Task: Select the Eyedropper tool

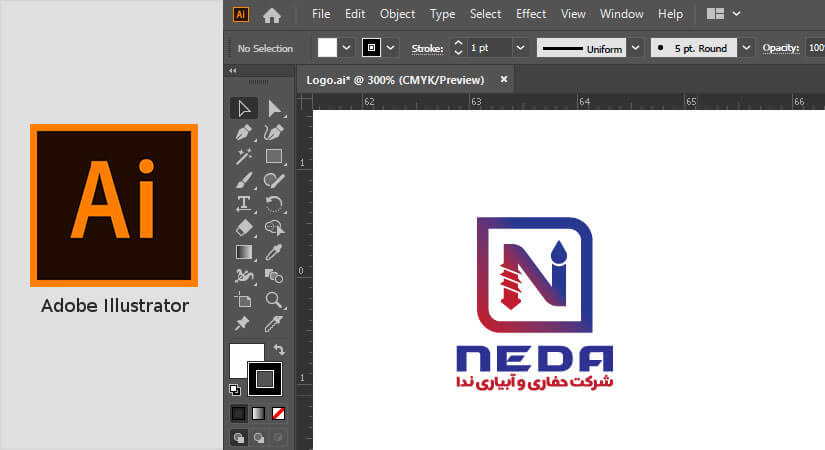Action: 274,253
